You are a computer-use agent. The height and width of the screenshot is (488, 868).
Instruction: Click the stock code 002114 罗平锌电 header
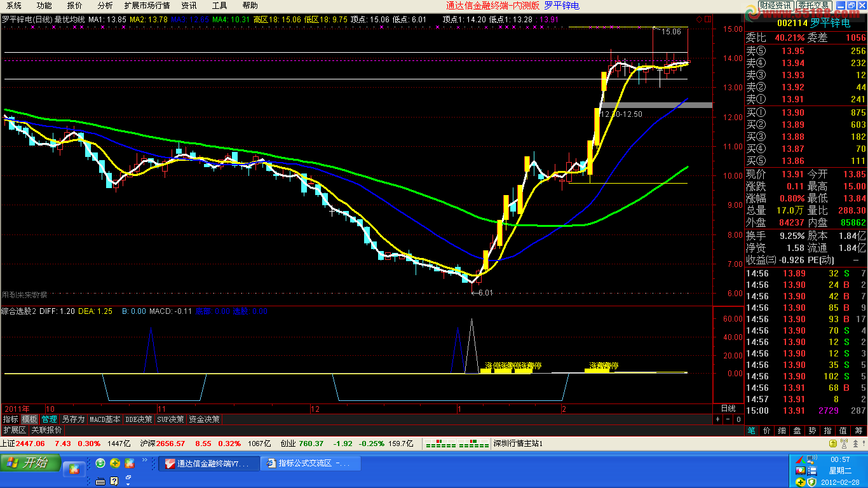point(813,23)
